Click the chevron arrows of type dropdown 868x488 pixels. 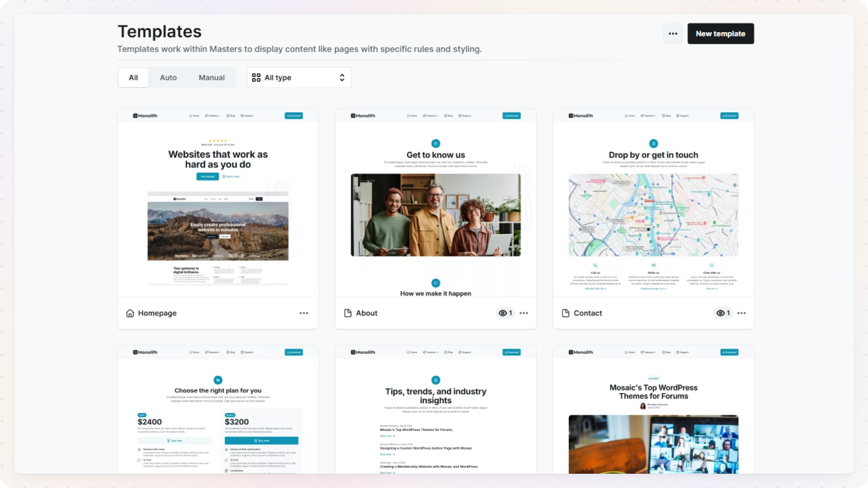tap(342, 78)
